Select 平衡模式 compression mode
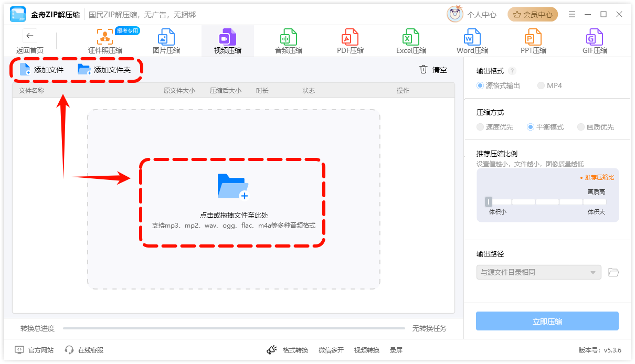The height and width of the screenshot is (364, 635). (x=545, y=127)
